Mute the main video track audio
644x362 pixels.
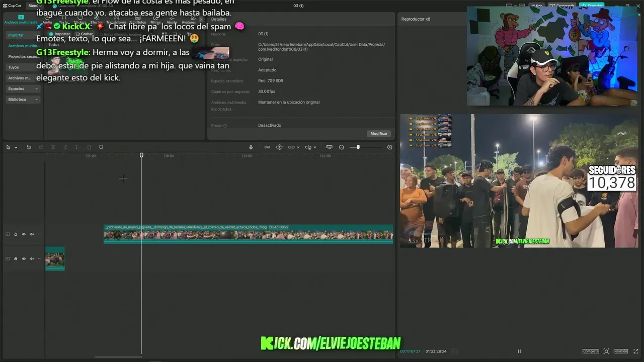32,234
